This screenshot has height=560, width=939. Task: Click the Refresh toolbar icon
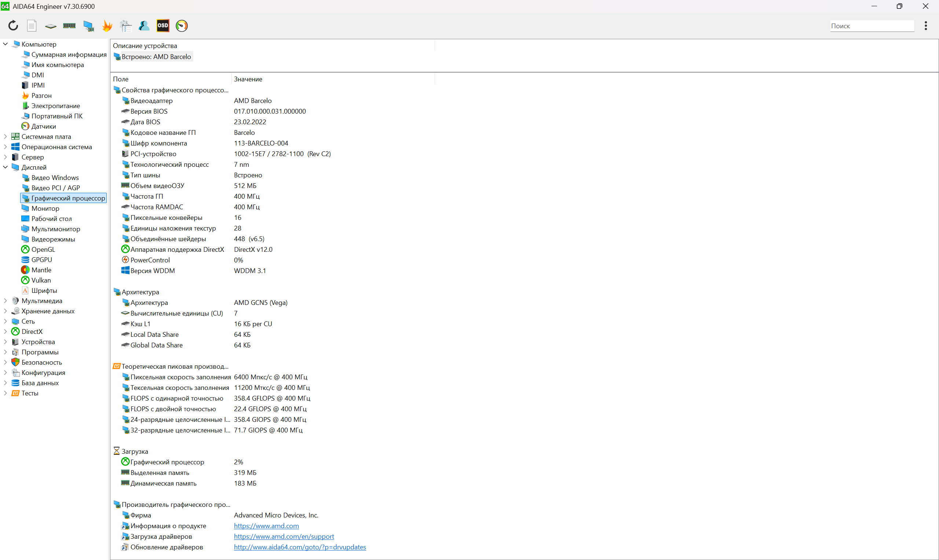click(x=13, y=26)
